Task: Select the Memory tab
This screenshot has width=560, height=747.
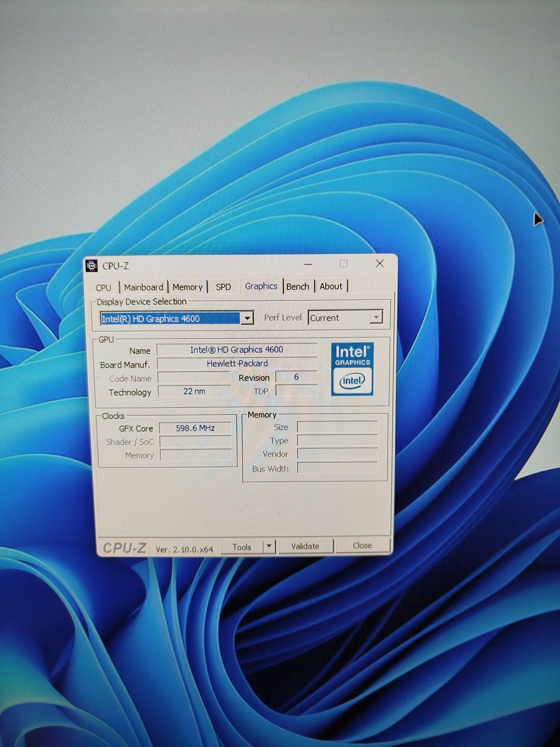Action: pyautogui.click(x=187, y=287)
